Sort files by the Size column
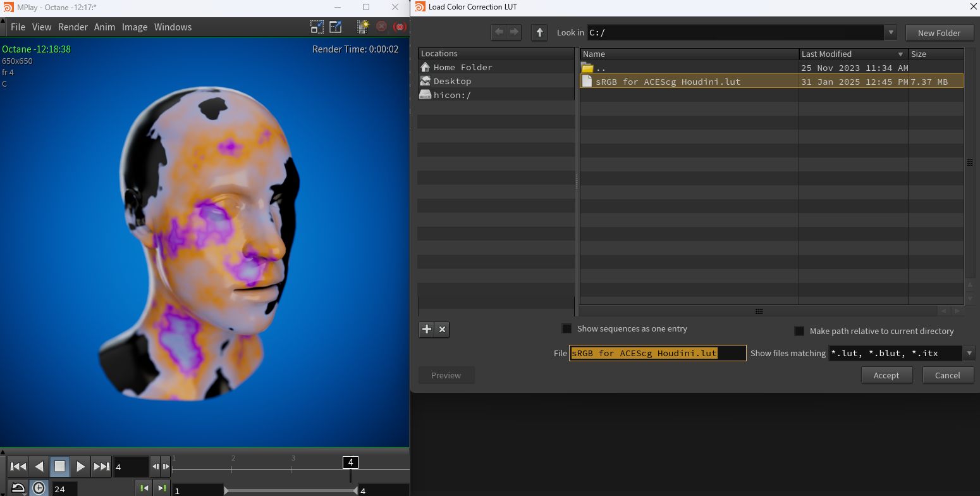The image size is (980, 496). [x=936, y=54]
